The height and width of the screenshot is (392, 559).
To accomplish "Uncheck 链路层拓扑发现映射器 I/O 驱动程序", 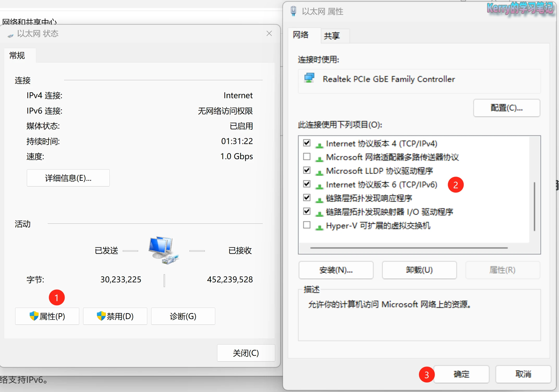I will (x=307, y=211).
